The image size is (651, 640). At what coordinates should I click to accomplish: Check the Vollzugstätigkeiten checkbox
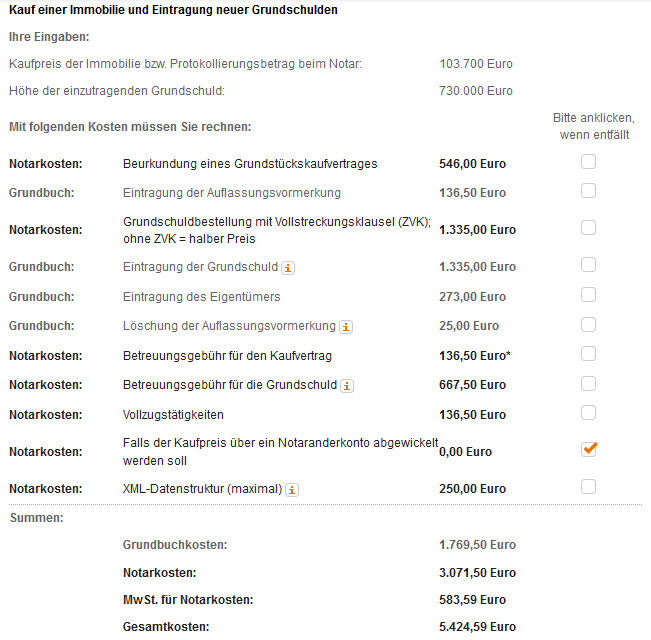point(589,413)
